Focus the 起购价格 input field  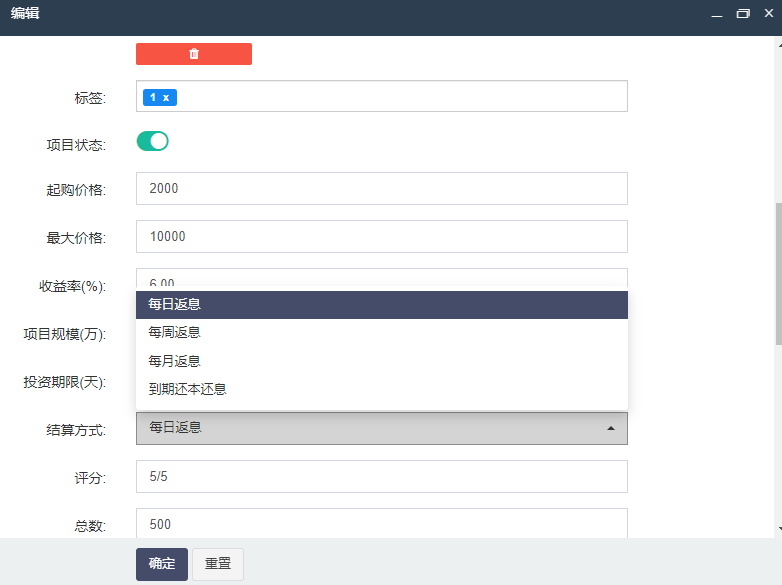(x=381, y=188)
